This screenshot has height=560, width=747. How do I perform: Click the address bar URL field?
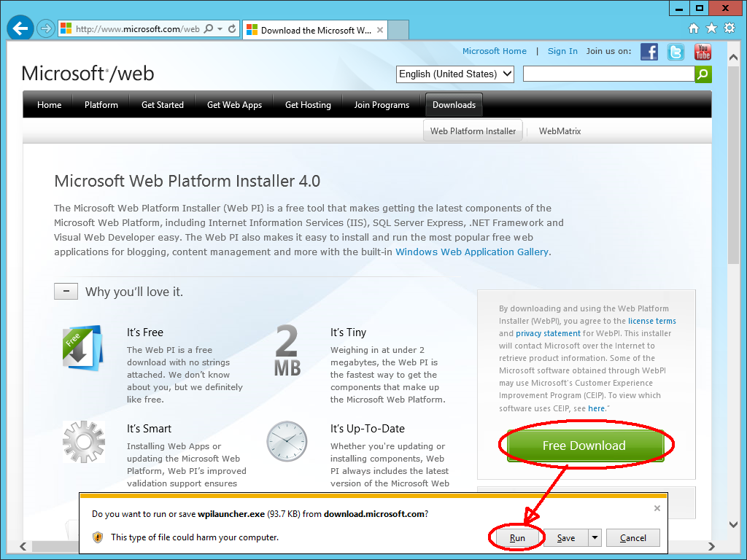pos(138,28)
